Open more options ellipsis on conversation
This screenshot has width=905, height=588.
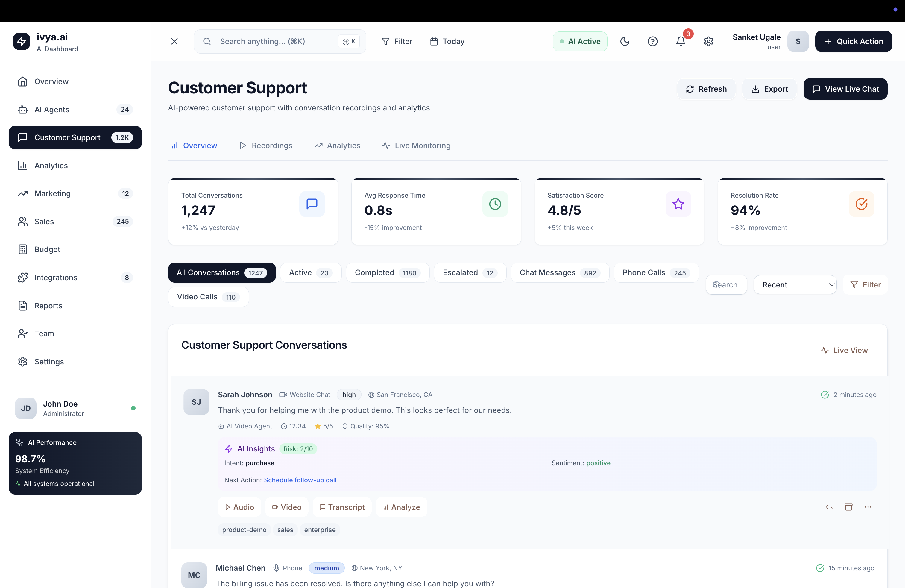pyautogui.click(x=868, y=507)
